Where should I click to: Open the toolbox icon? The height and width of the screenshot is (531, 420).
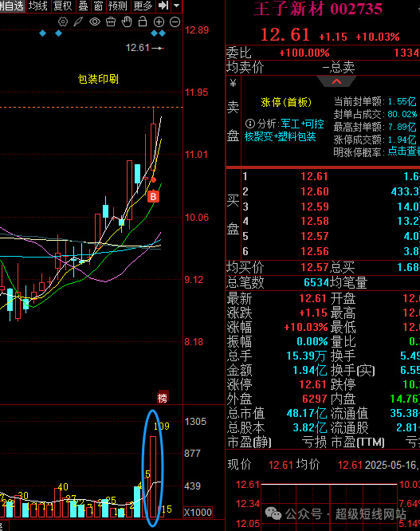(x=111, y=22)
